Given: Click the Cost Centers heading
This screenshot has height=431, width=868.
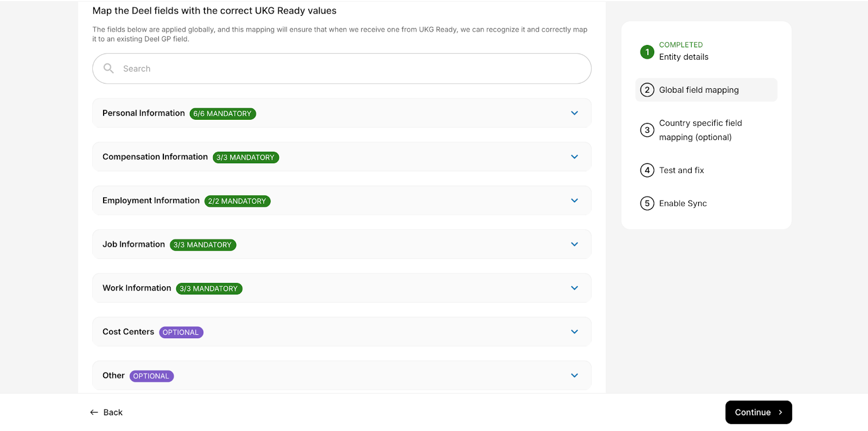Looking at the screenshot, I should tap(128, 332).
